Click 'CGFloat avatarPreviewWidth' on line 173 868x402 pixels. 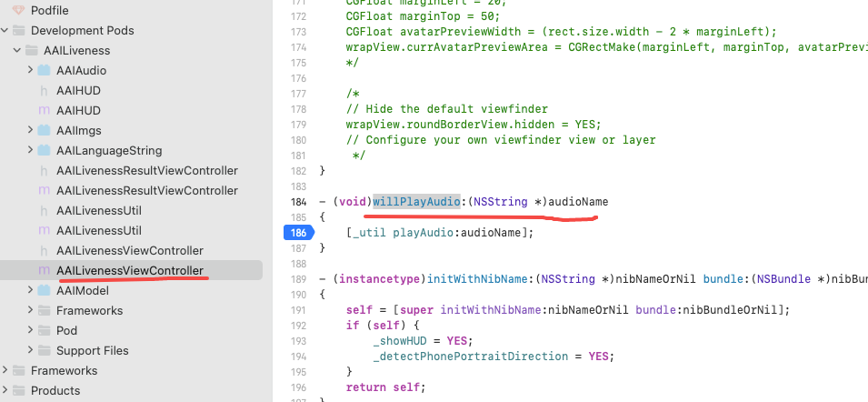[x=434, y=32]
